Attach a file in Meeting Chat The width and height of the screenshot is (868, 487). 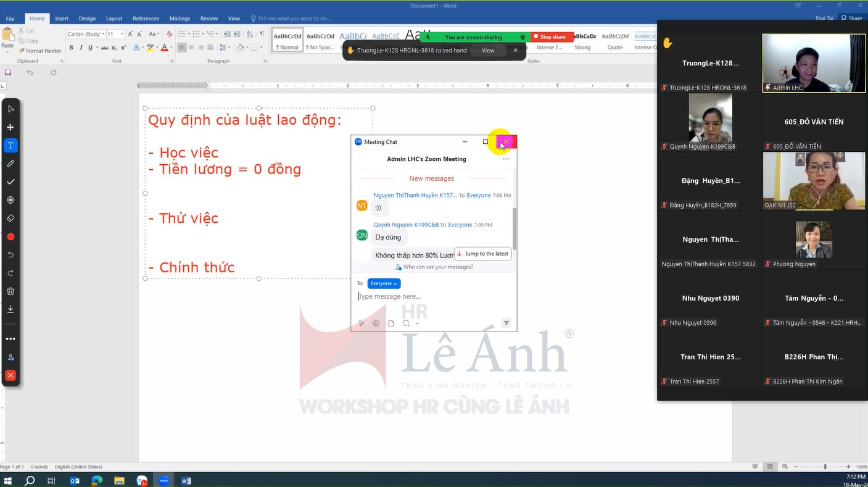point(391,323)
